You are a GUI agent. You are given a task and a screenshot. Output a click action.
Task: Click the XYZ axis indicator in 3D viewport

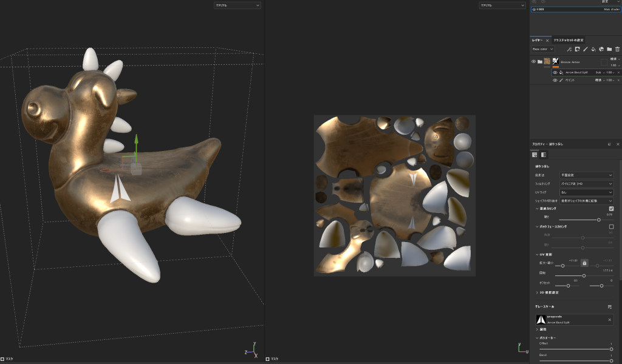pyautogui.click(x=251, y=349)
